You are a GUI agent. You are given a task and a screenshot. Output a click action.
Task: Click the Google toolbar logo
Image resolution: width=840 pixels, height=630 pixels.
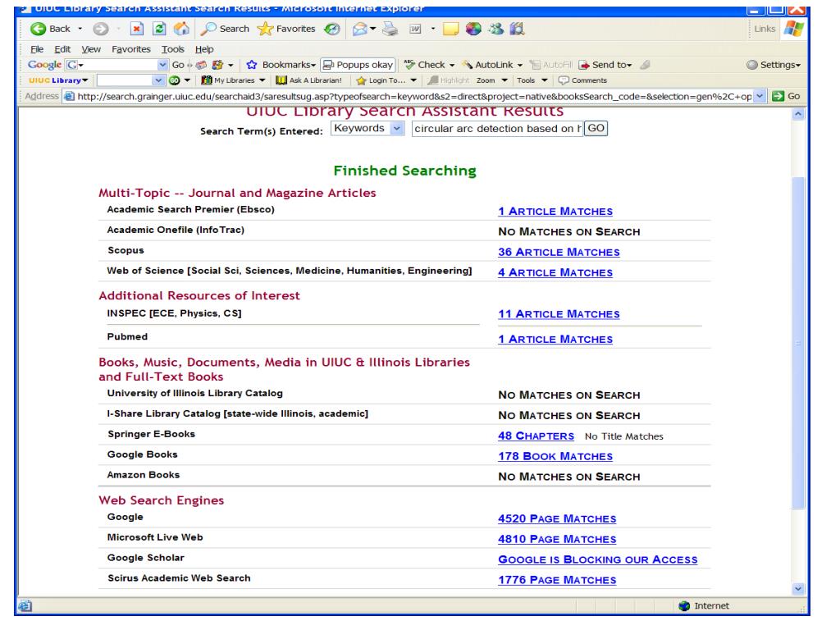[44, 65]
